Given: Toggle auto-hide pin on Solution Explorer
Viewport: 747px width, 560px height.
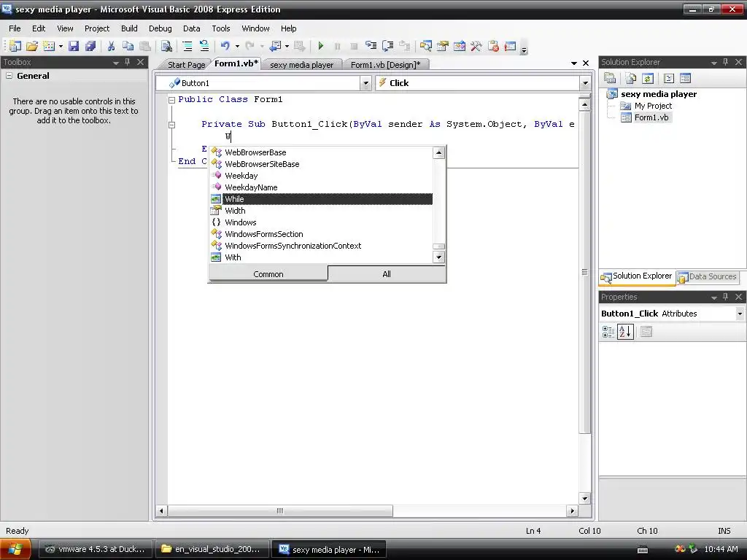Looking at the screenshot, I should (x=726, y=62).
